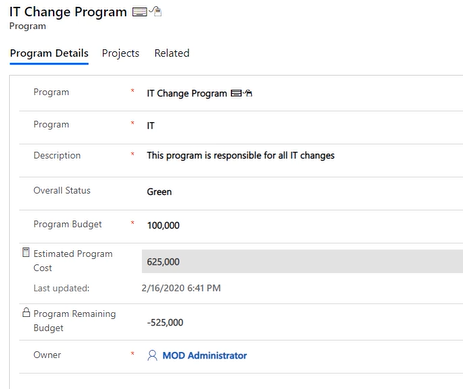Image resolution: width=463 pixels, height=389 pixels.
Task: Click the Overall Status label
Action: 62,191
